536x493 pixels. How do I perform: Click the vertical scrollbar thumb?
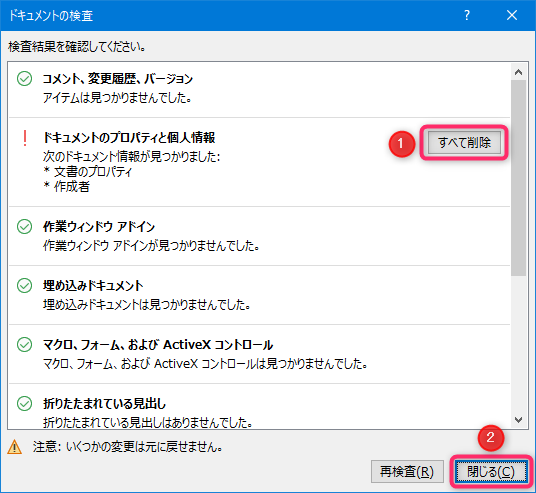pos(519,178)
